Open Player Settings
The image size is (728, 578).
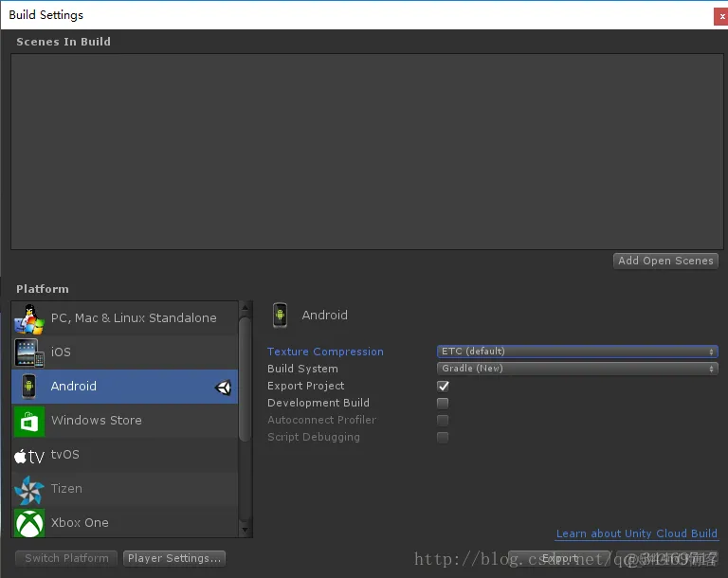click(x=174, y=558)
